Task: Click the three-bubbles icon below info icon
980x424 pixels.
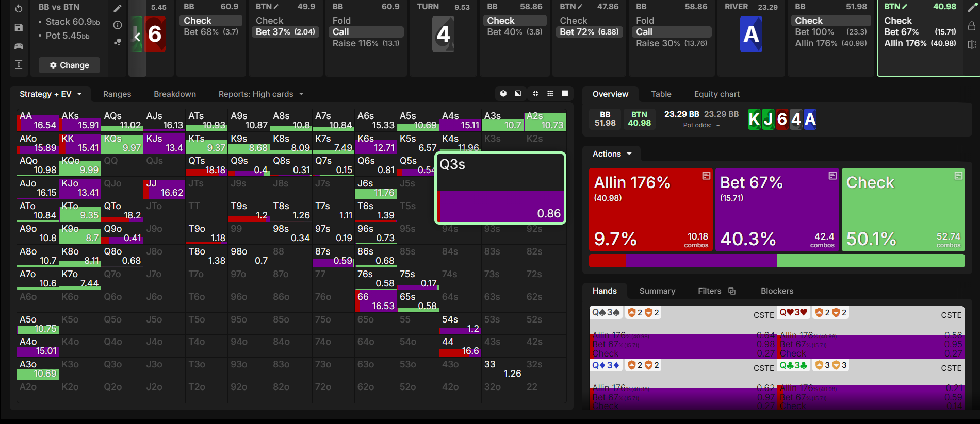Action: pyautogui.click(x=118, y=42)
